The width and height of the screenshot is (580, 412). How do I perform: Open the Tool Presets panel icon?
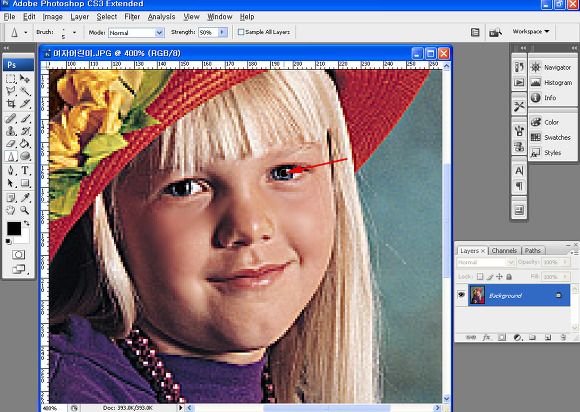pos(519,107)
